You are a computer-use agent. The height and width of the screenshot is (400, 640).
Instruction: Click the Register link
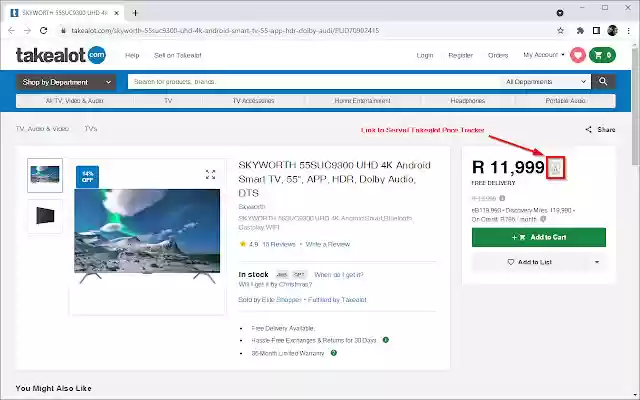click(460, 56)
